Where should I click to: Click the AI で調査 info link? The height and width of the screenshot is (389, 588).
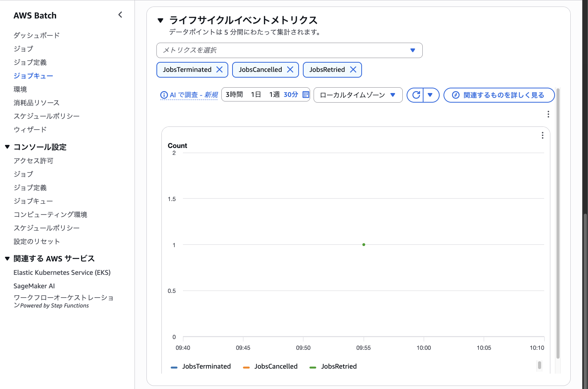189,95
